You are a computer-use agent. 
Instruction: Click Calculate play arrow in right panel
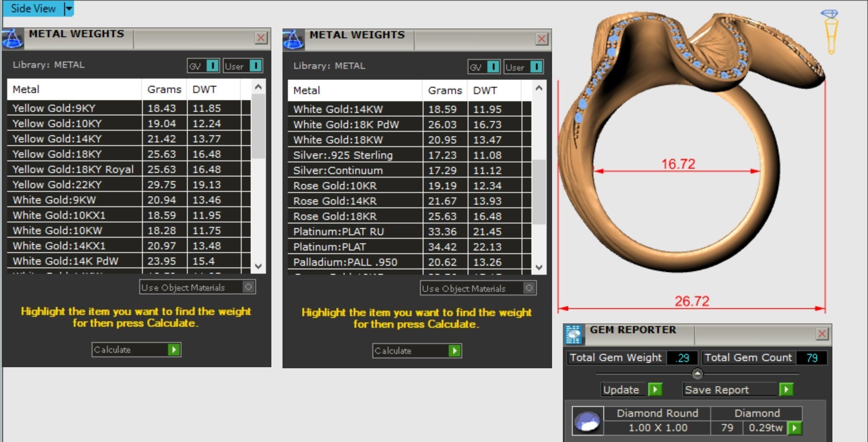(455, 351)
